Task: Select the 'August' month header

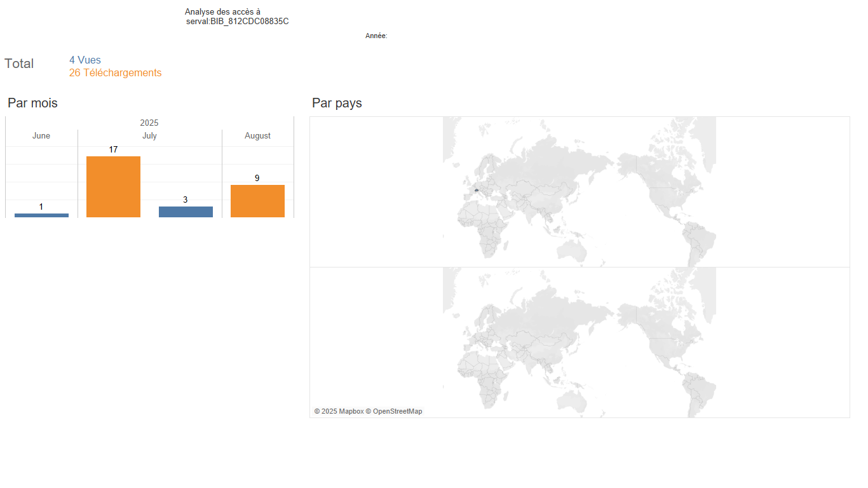Action: pos(257,136)
